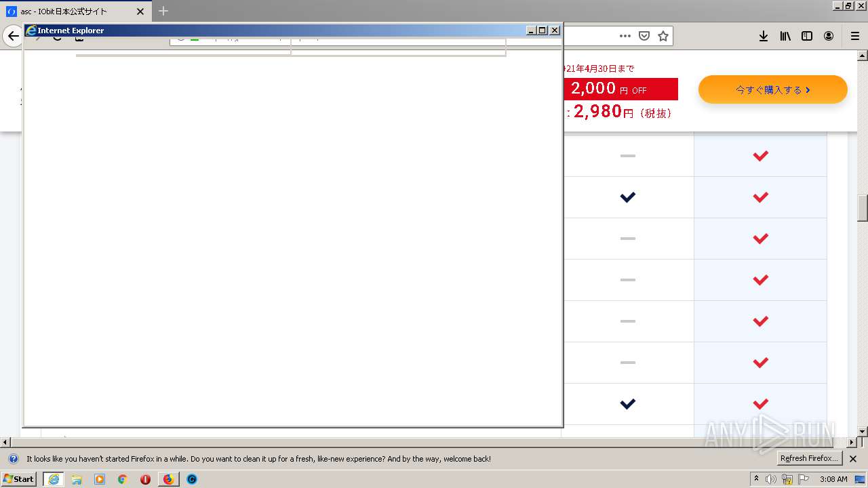Open the Windows Start menu
Screen dimensions: 868x488
19,479
